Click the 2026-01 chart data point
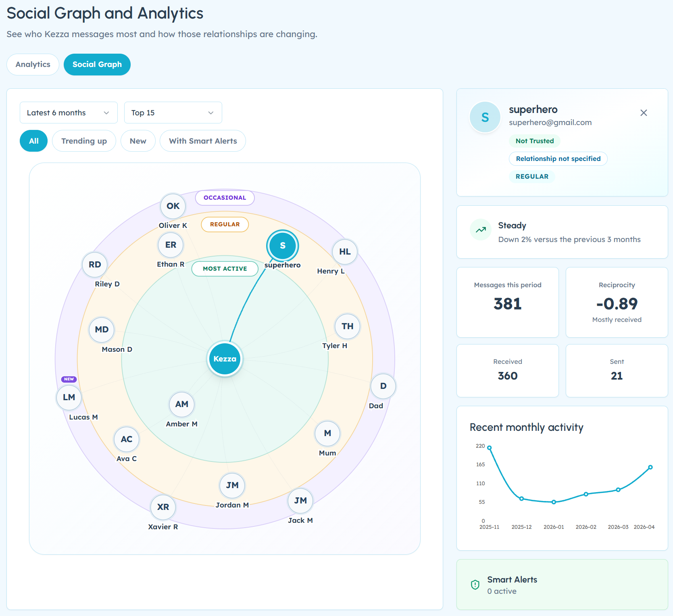673x616 pixels. point(554,502)
